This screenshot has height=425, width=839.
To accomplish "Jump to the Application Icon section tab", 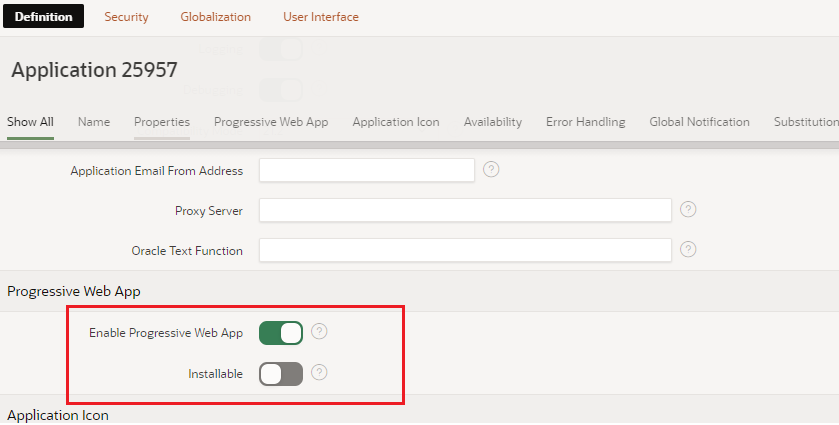I will [x=396, y=122].
